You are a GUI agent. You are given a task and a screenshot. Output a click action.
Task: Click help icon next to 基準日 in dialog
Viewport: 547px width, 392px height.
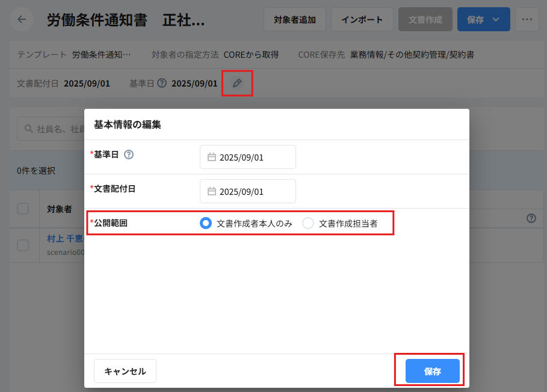(x=129, y=155)
